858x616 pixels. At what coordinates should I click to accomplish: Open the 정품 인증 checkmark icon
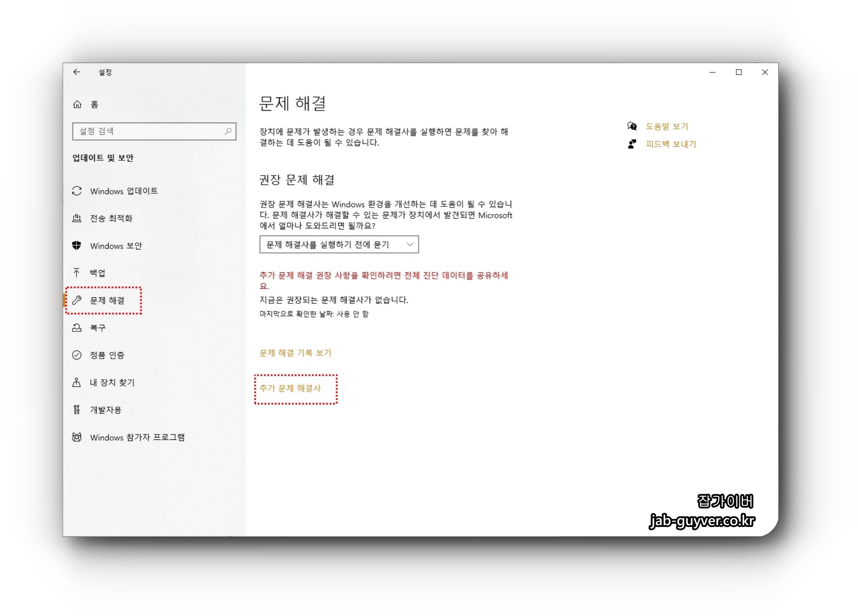77,355
